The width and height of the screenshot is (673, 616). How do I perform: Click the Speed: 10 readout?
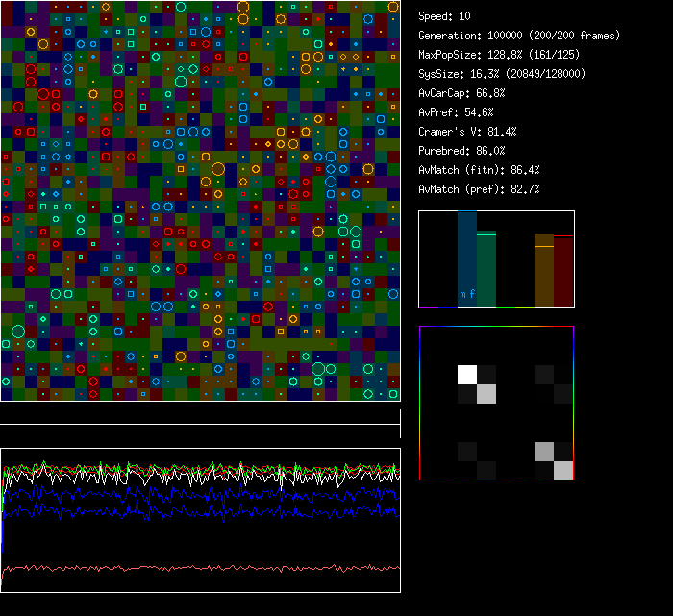click(445, 16)
